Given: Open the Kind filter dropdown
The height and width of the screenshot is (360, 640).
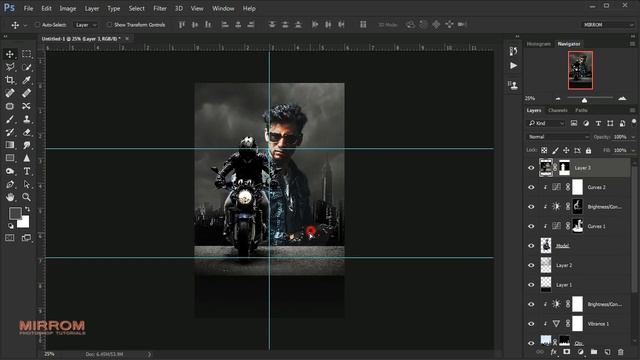Looking at the screenshot, I should point(546,123).
